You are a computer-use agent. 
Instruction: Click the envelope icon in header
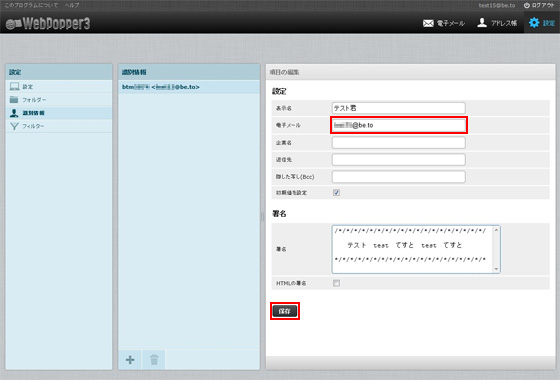(x=428, y=23)
